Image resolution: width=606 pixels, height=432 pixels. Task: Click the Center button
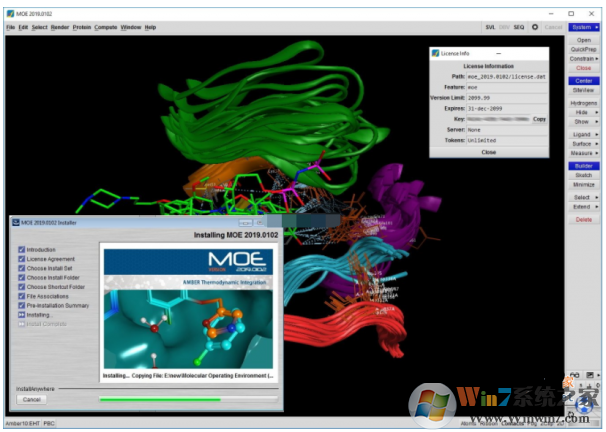(x=584, y=81)
